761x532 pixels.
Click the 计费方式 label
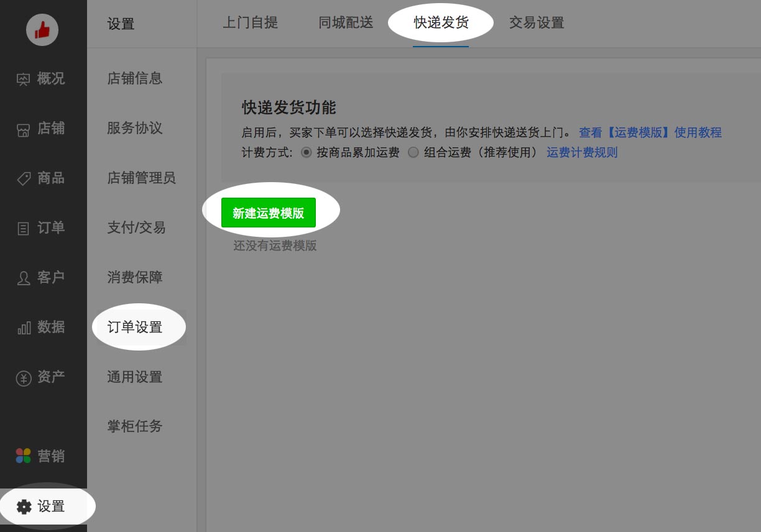[267, 152]
